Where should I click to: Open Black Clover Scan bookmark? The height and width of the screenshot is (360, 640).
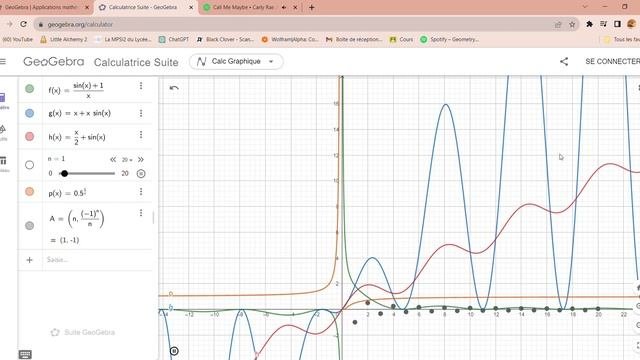pyautogui.click(x=225, y=40)
